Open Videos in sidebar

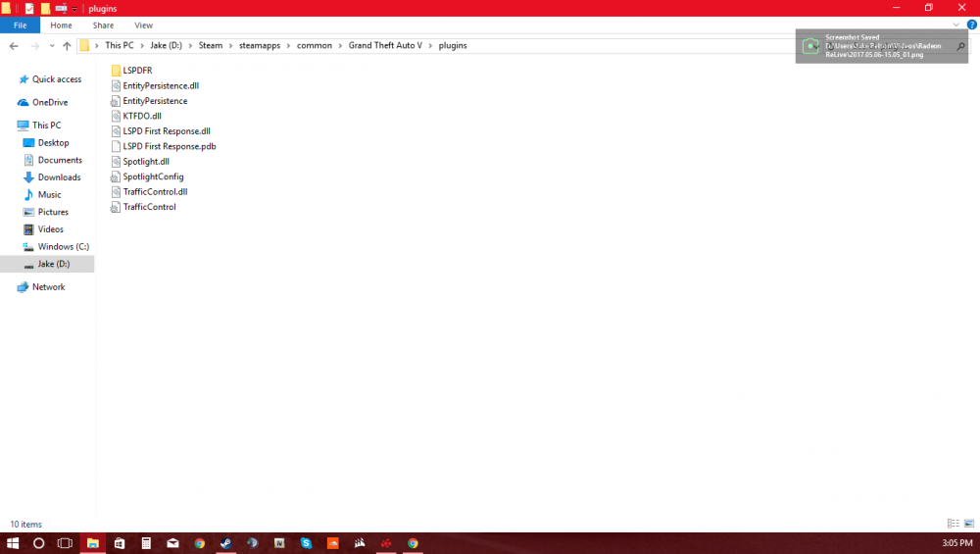coord(44,229)
